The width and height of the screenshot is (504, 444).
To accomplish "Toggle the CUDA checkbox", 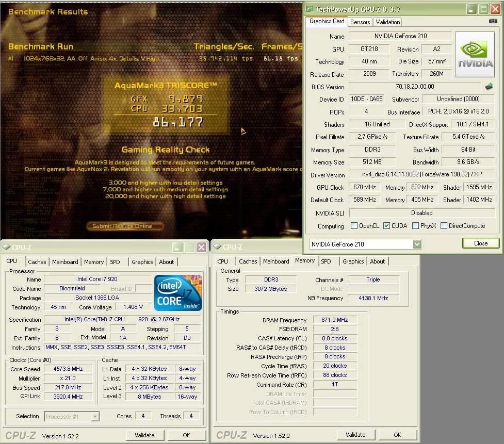I will (387, 225).
